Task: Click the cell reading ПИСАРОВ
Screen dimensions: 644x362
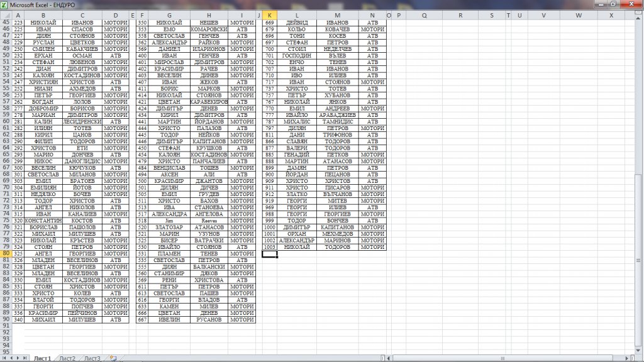Action: pyautogui.click(x=337, y=187)
